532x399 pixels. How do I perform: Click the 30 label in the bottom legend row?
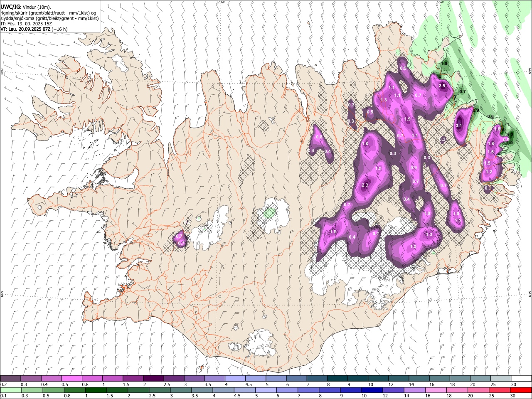pos(513,396)
